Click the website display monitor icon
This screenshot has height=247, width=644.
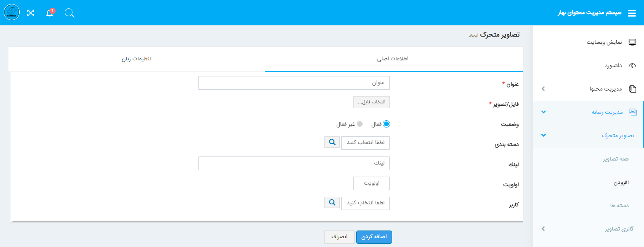coord(632,42)
